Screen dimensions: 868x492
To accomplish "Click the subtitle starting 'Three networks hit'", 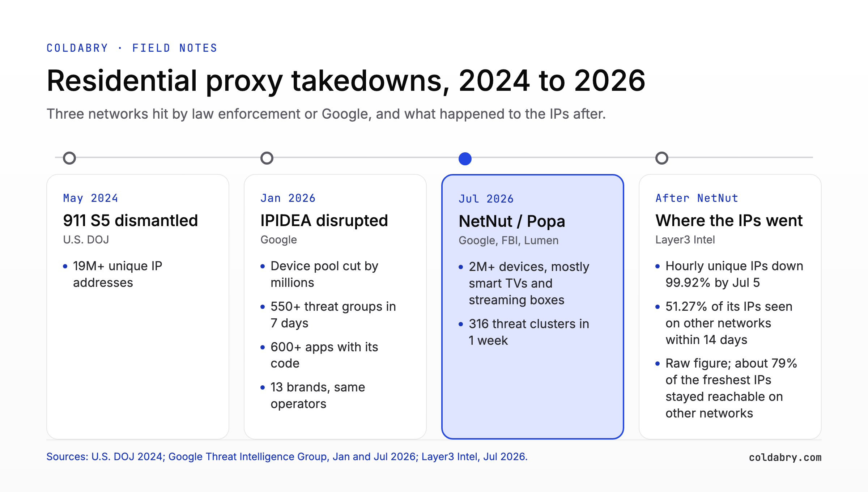I will pyautogui.click(x=326, y=114).
